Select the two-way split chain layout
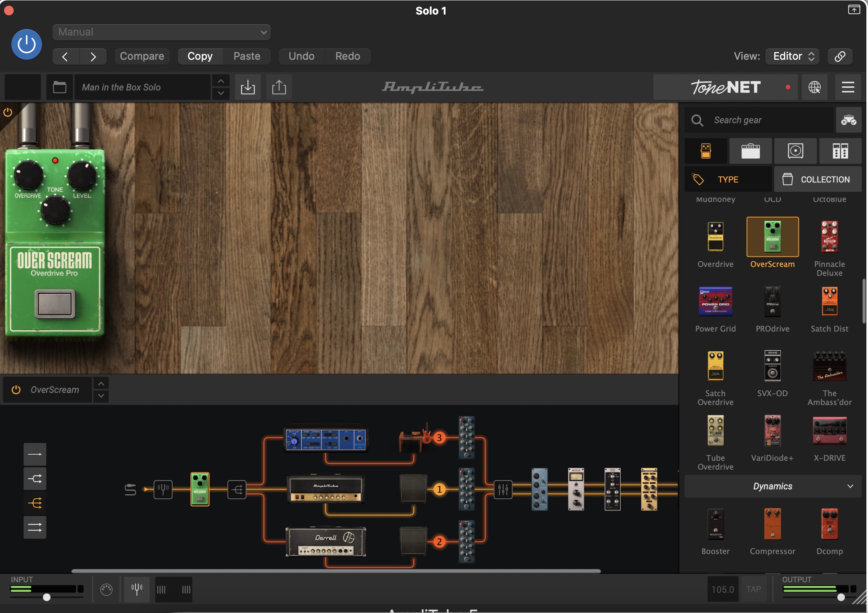Screen dimensions: 868x613 35,479
